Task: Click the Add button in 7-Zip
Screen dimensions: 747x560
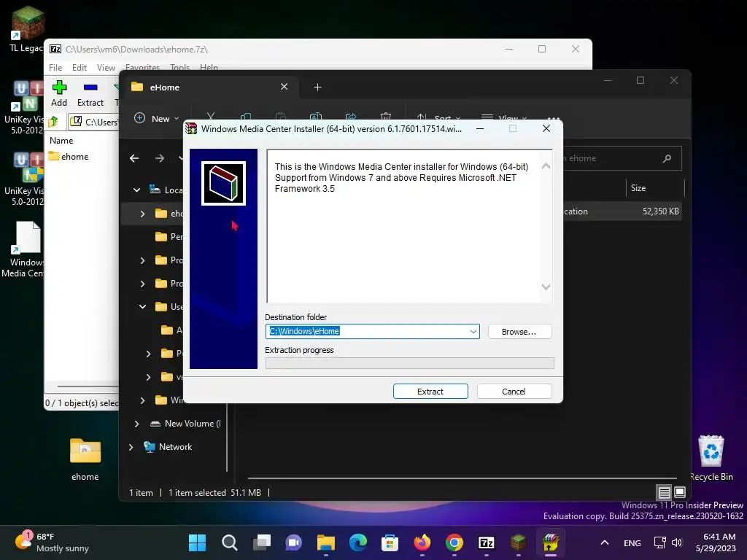Action: (x=59, y=94)
